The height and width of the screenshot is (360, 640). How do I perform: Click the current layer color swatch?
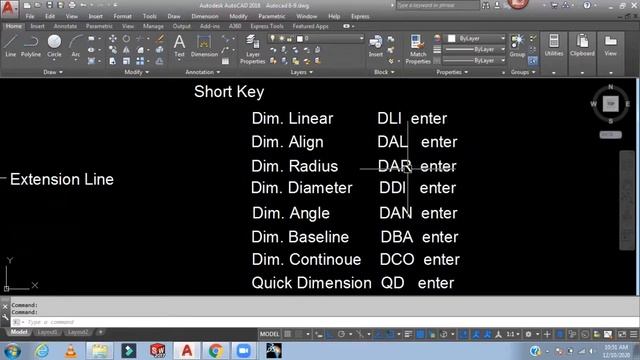(x=300, y=39)
